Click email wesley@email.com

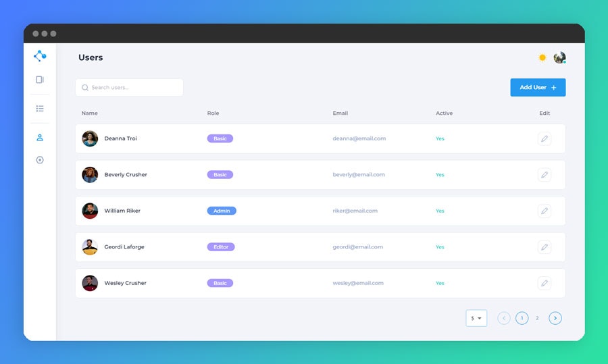click(358, 284)
